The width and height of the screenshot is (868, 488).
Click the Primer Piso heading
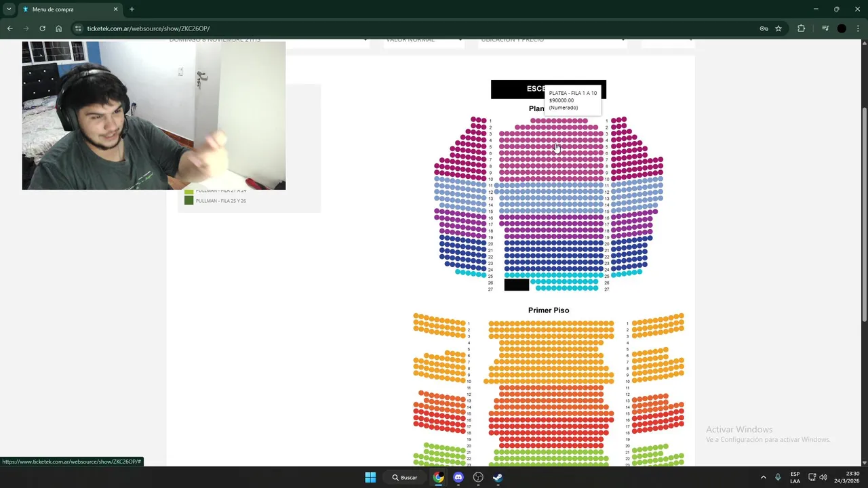[549, 310]
